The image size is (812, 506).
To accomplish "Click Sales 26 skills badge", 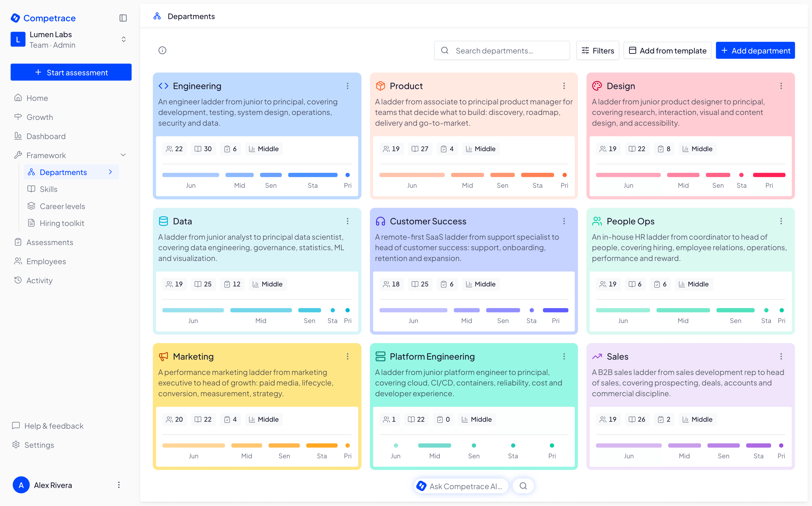I will click(637, 419).
